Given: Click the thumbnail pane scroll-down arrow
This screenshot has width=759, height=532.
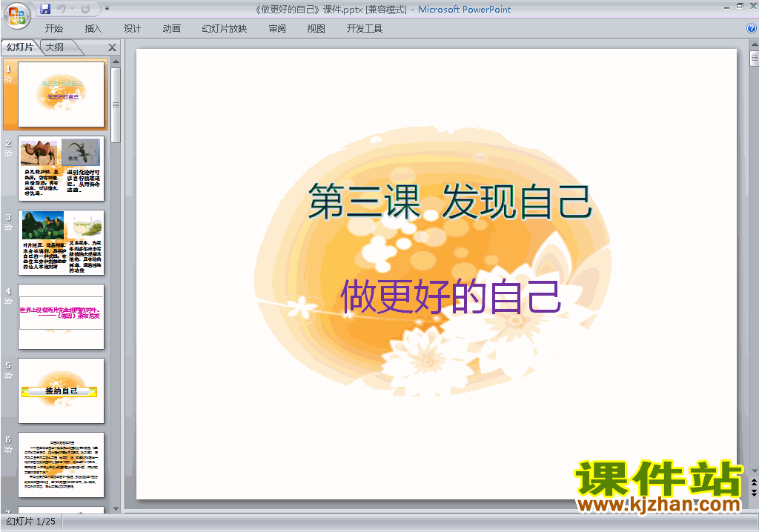Looking at the screenshot, I should click(x=116, y=509).
